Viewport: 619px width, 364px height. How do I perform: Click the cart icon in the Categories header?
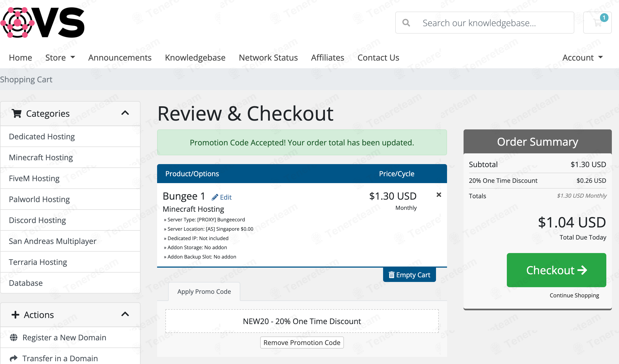pos(17,113)
